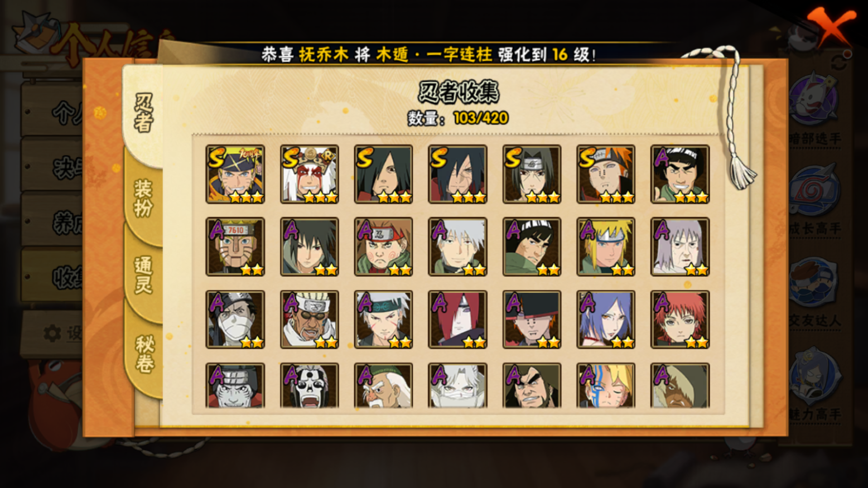Open the 成长高手 leaf symbol badge
The height and width of the screenshot is (488, 868).
[814, 191]
